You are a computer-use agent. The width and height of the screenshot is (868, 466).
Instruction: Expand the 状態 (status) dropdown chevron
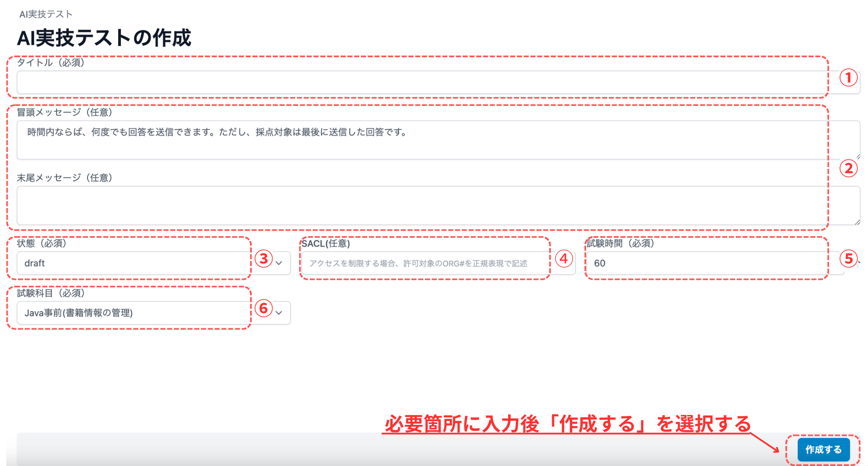pyautogui.click(x=279, y=263)
